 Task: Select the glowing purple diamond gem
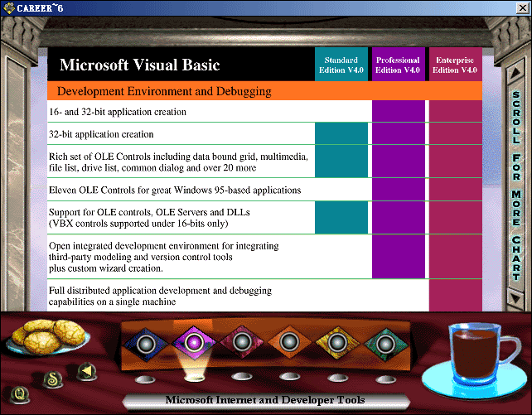coord(194,343)
